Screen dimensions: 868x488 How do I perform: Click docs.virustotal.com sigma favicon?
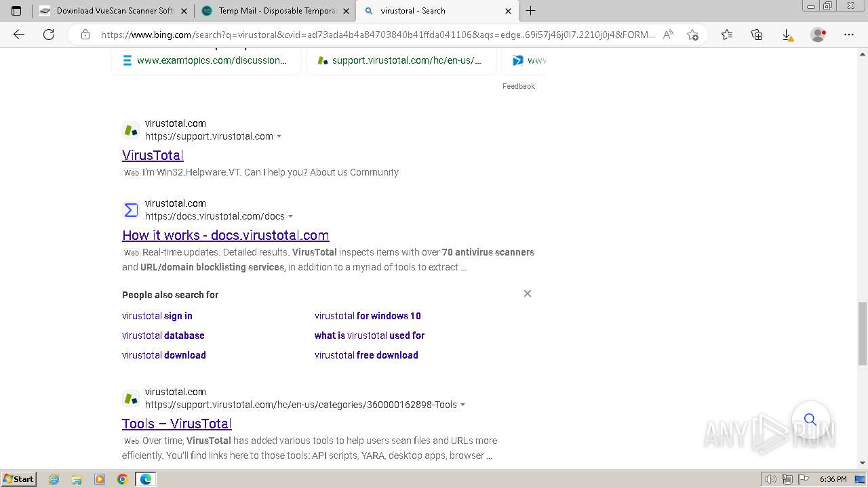click(131, 210)
